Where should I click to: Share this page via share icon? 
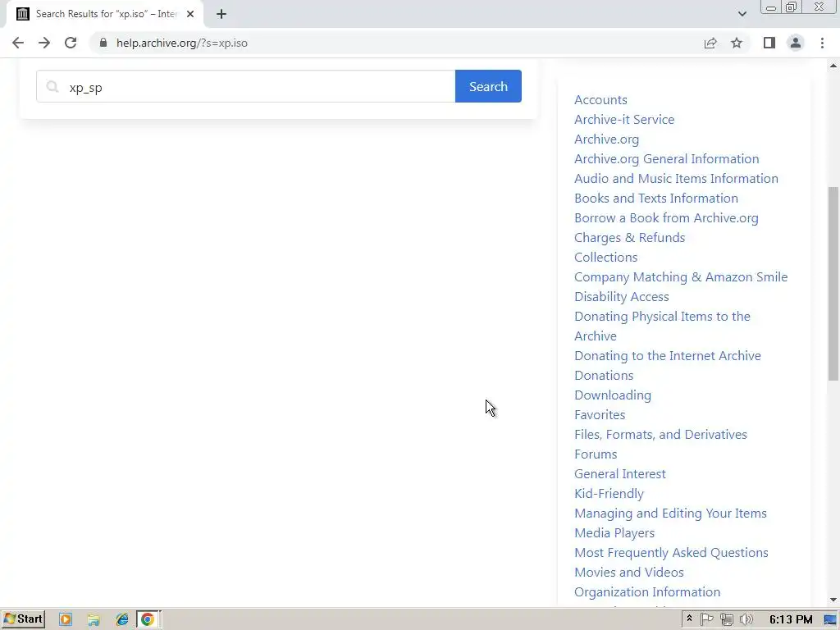point(710,43)
